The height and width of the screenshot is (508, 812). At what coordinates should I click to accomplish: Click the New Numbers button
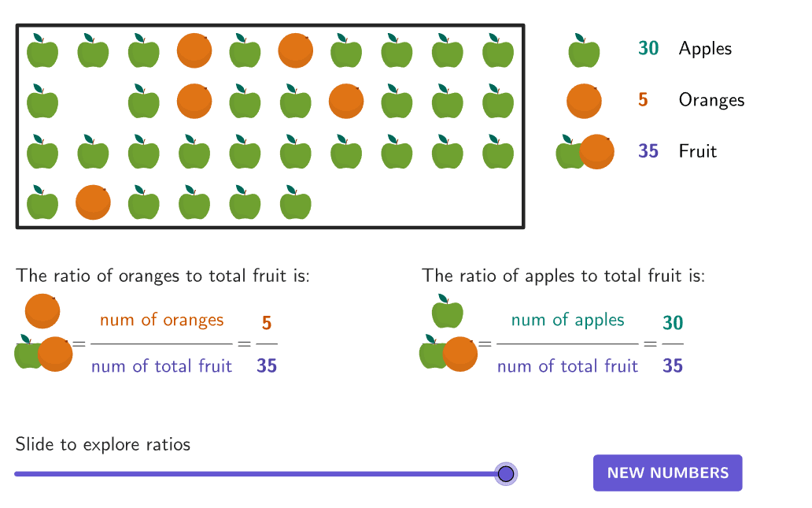click(667, 473)
